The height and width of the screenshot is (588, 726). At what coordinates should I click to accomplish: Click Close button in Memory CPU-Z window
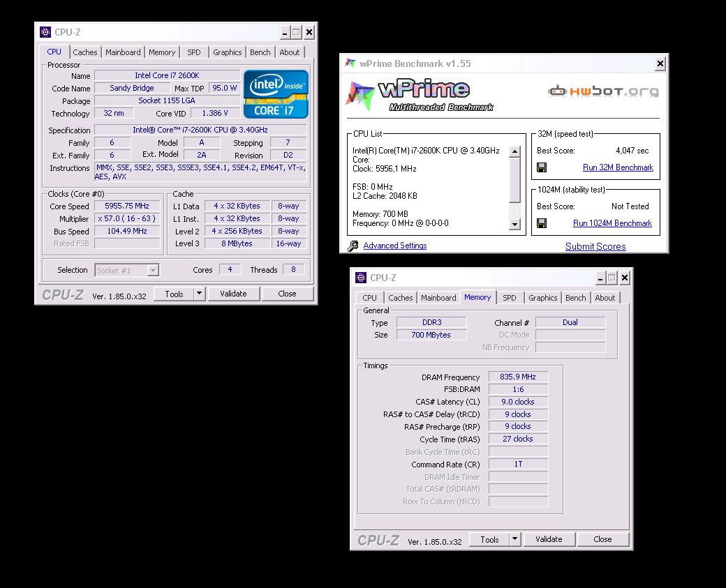[603, 539]
